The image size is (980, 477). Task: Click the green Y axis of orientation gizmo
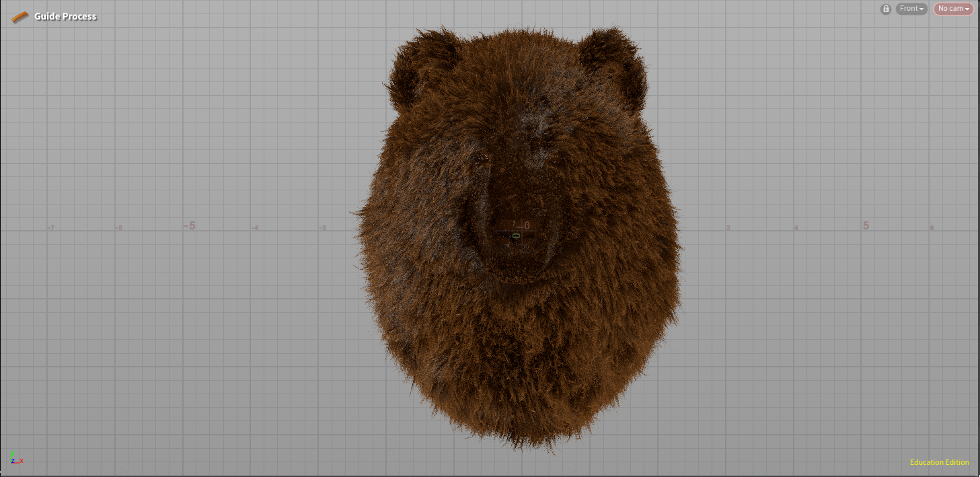point(12,456)
